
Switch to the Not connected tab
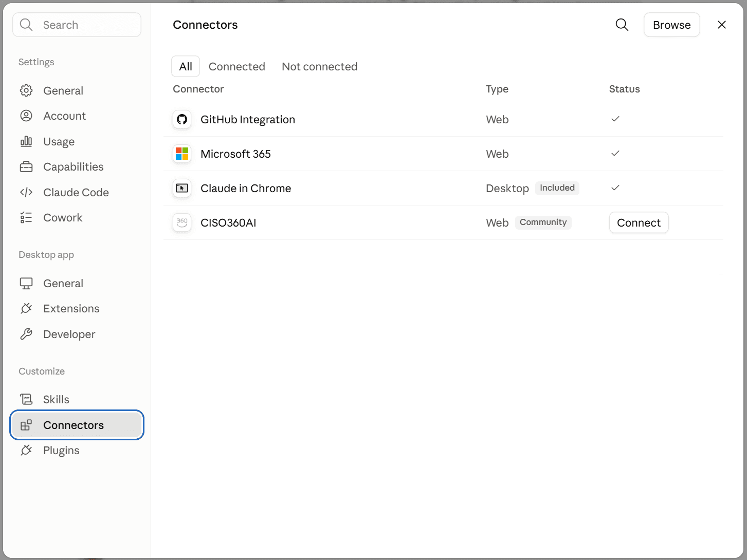(x=320, y=66)
